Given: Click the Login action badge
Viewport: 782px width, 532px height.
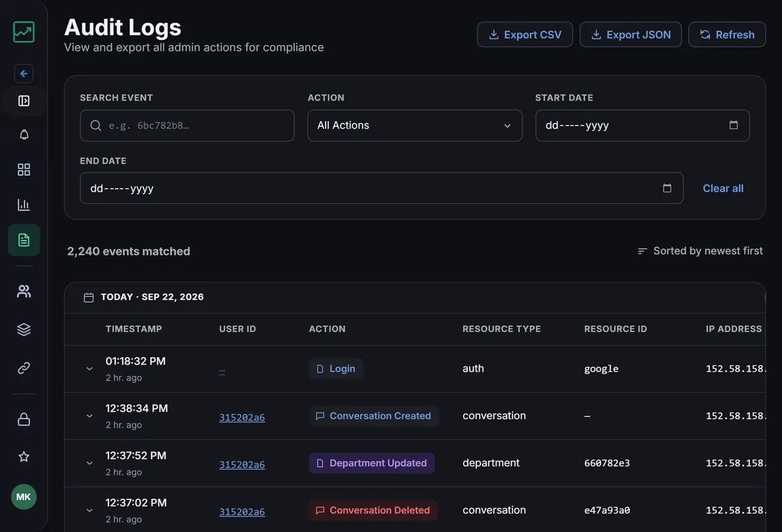Looking at the screenshot, I should [x=335, y=368].
